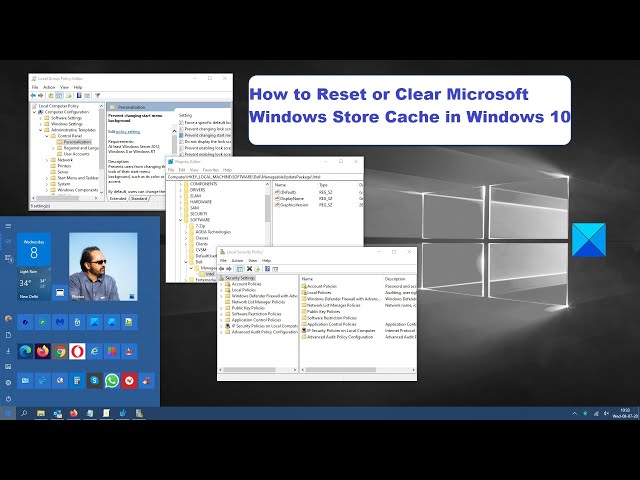The image size is (640, 480).
Task: Click Back arrow in Group Policy Editor toolbar
Action: coord(33,96)
